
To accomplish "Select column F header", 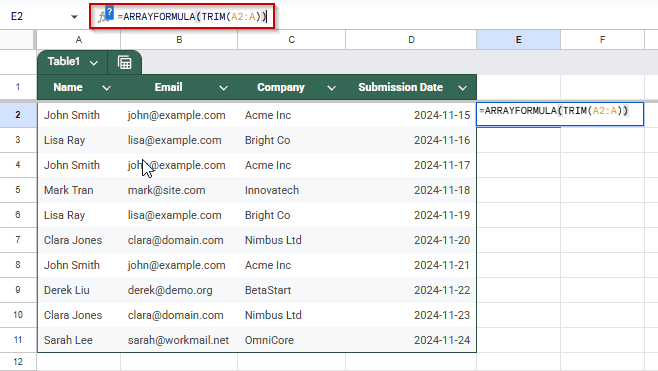I will [x=602, y=40].
